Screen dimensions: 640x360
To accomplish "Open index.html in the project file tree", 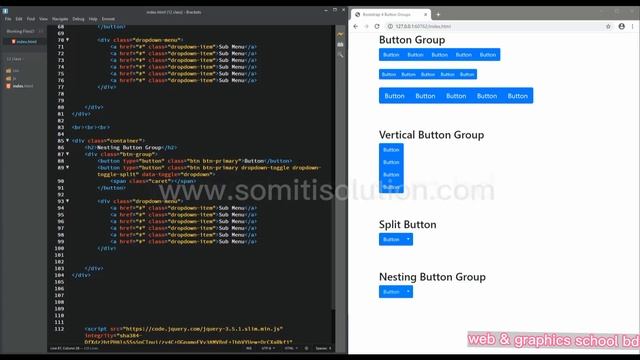I will point(20,86).
